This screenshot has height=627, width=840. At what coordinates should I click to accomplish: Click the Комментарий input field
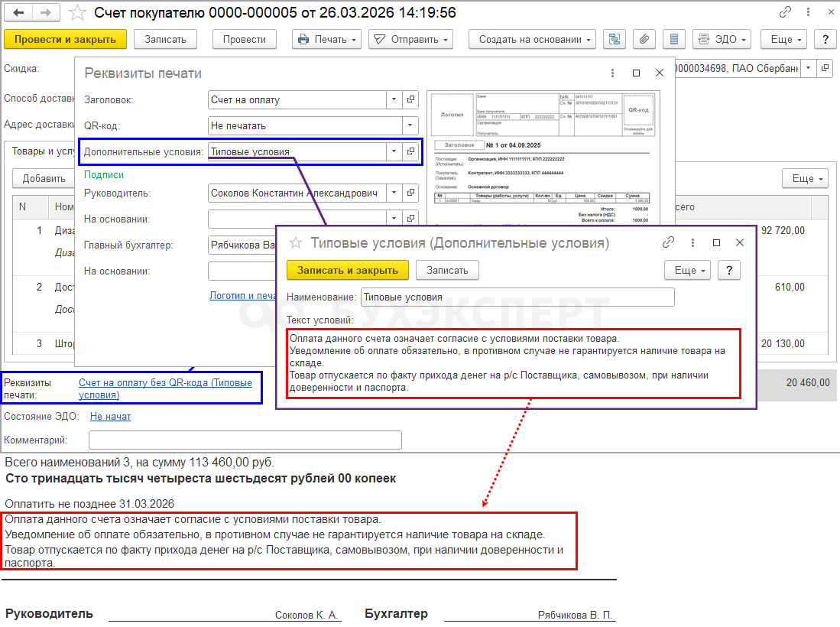tap(245, 440)
